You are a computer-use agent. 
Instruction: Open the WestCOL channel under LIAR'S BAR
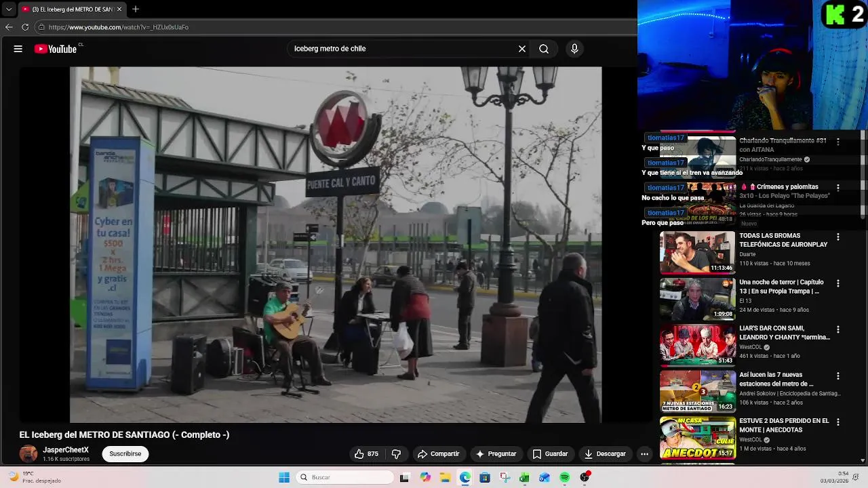tap(751, 347)
